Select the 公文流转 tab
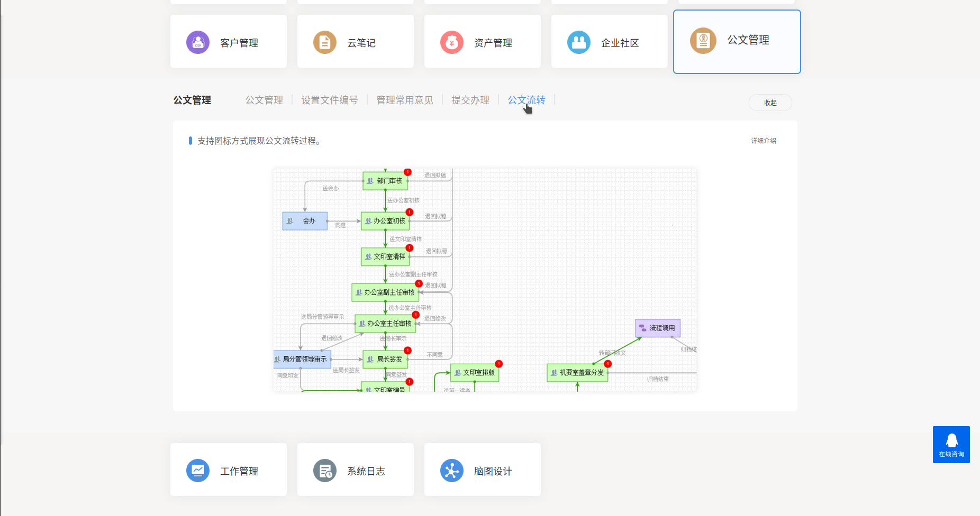This screenshot has height=516, width=980. (526, 100)
